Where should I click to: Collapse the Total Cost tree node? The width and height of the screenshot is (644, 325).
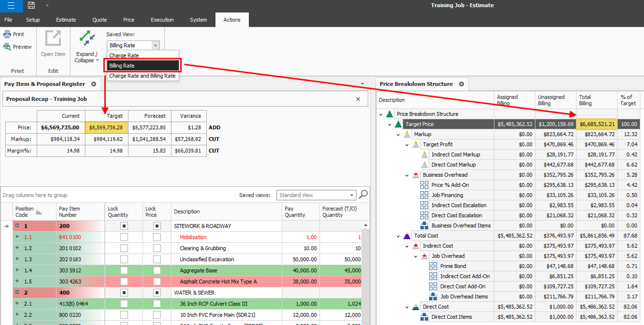pyautogui.click(x=398, y=236)
